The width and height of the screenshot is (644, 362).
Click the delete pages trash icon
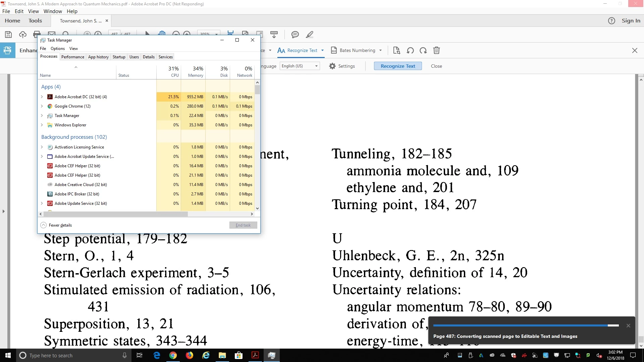click(436, 50)
